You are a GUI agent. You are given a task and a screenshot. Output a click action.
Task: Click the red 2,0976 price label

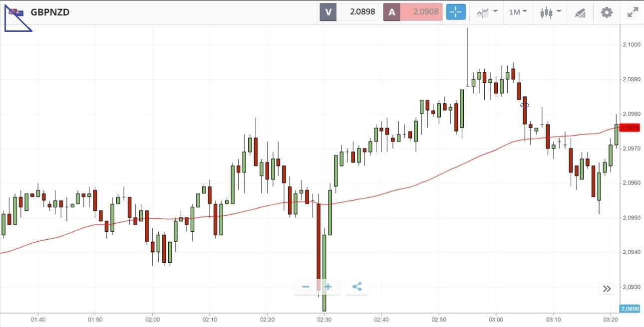631,128
